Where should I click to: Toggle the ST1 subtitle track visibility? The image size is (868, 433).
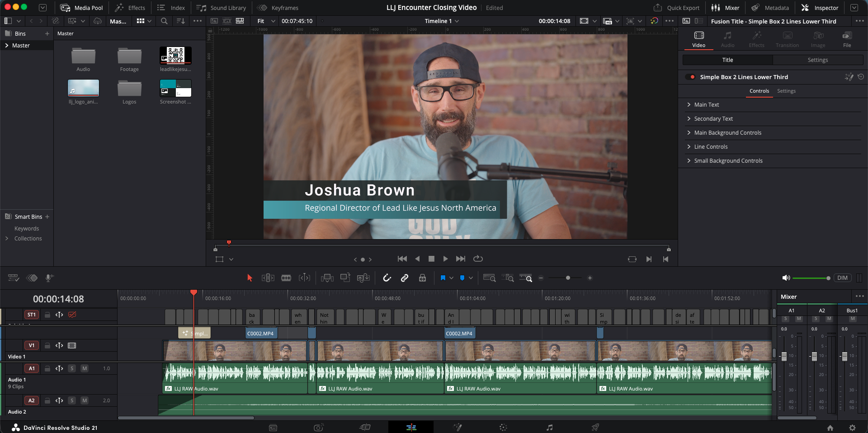[x=72, y=315]
